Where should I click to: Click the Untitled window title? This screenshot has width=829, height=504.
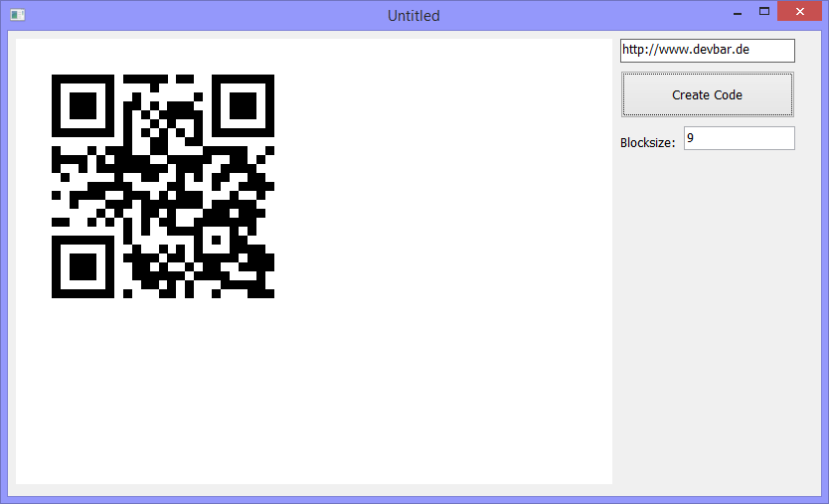click(414, 16)
